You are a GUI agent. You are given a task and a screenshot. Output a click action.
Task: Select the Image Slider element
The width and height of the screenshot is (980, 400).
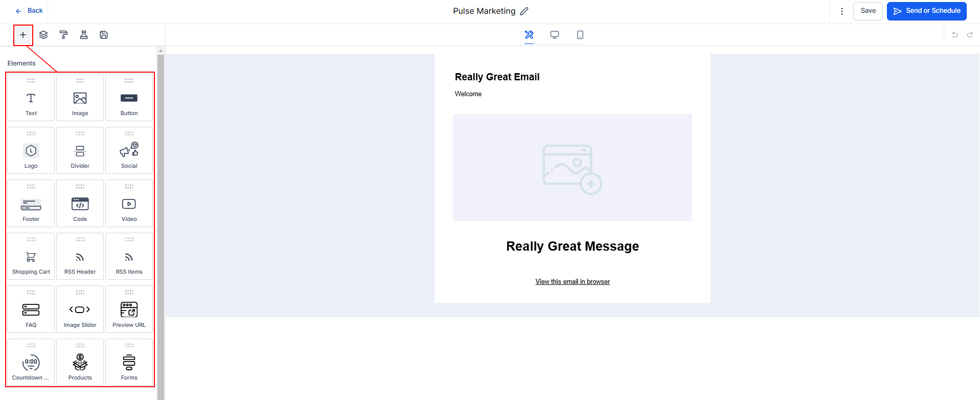coord(80,309)
